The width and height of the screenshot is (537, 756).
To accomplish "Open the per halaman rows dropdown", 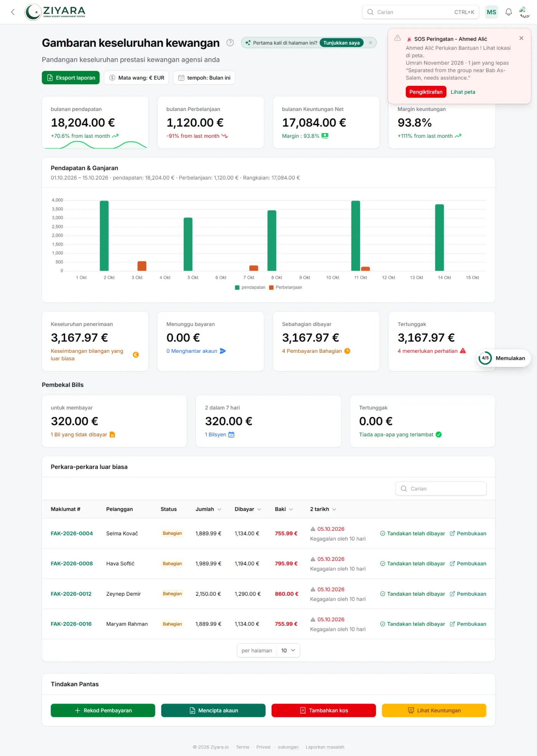I will point(288,651).
